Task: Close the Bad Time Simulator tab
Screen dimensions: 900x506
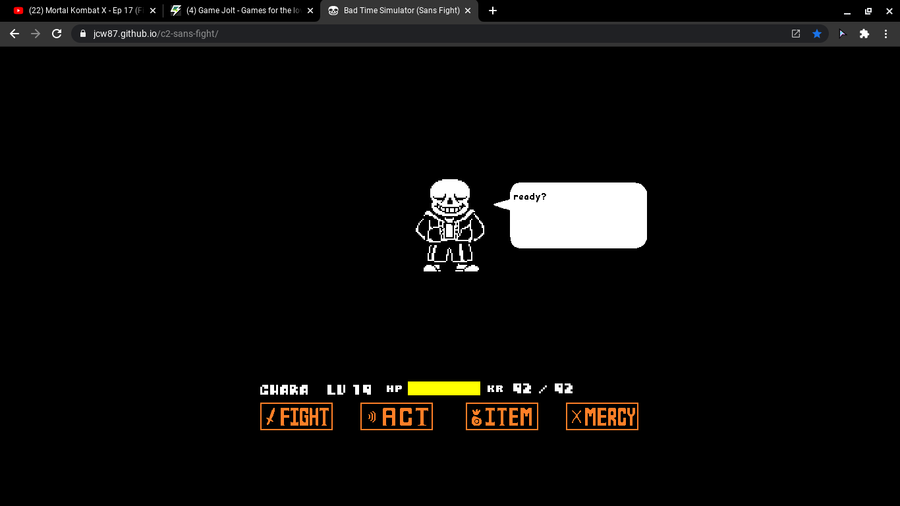Action: click(468, 10)
